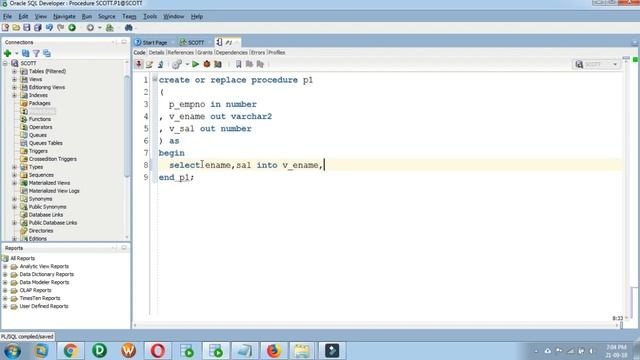Open the Tools menu
This screenshot has height=360, width=640.
pyautogui.click(x=150, y=16)
